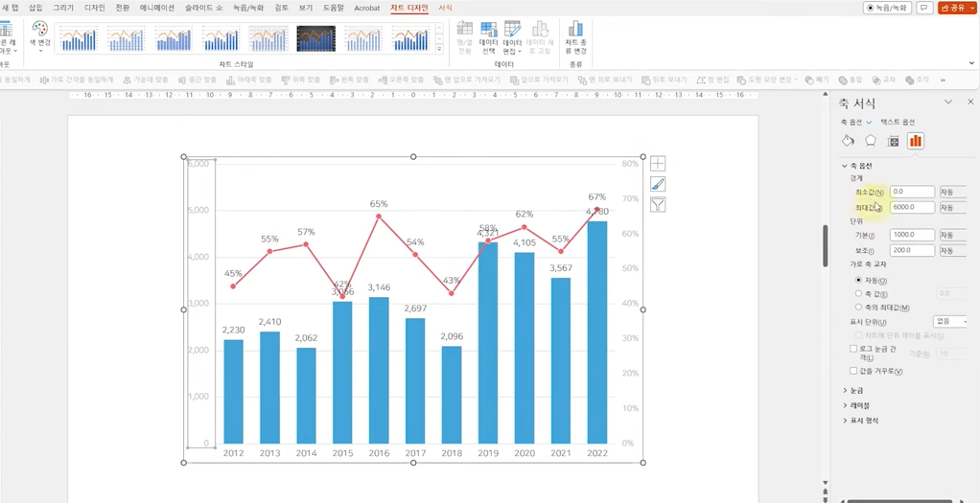Image resolution: width=980 pixels, height=503 pixels.
Task: Select the 자동 radio button
Action: point(859,281)
